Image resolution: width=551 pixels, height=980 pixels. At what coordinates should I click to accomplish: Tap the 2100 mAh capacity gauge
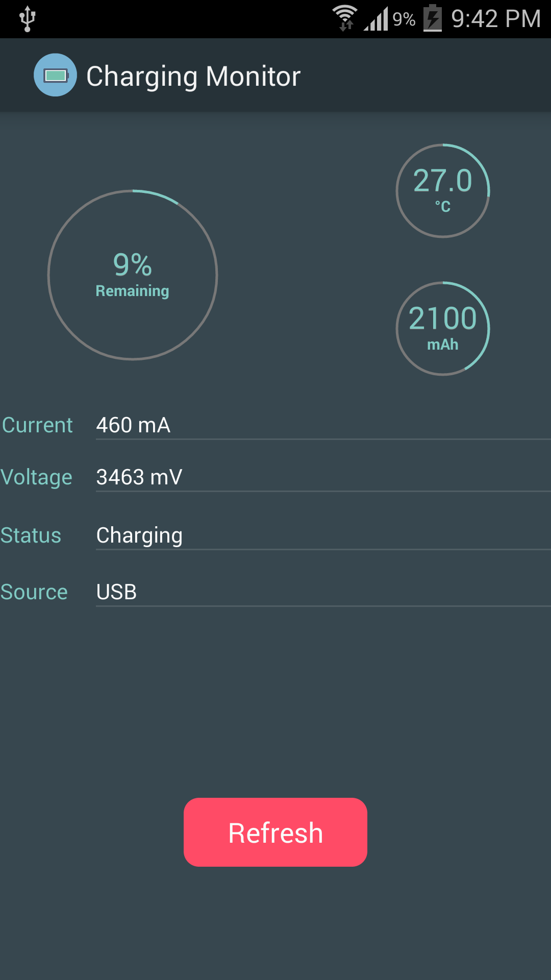443,329
